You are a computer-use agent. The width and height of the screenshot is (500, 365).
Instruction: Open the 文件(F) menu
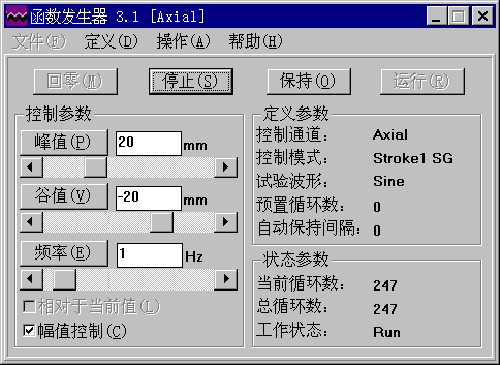click(39, 42)
